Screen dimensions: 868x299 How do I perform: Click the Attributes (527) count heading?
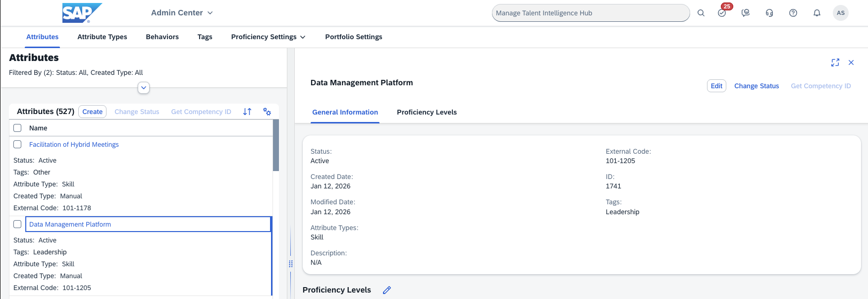(46, 112)
